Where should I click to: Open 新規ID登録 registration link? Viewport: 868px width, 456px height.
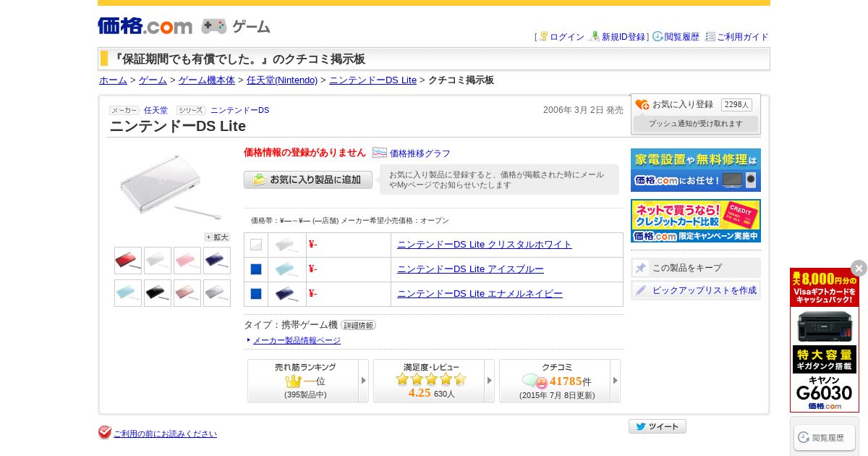tap(624, 37)
